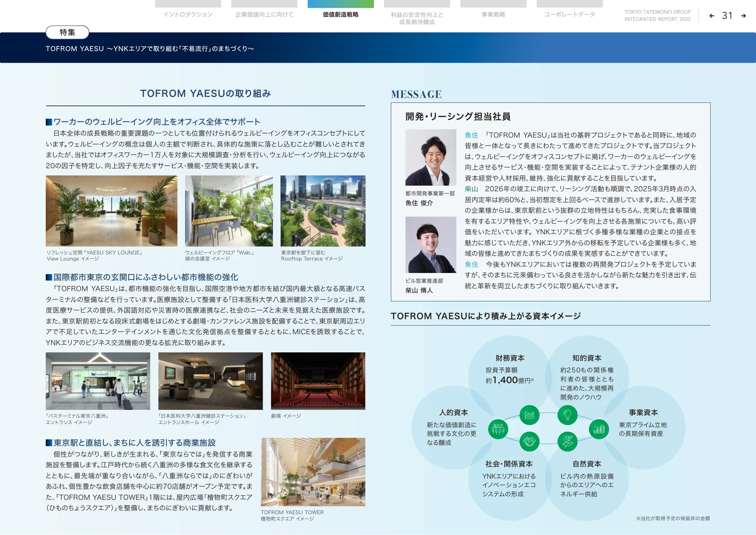Open the イントロダクション tab
The width and height of the screenshot is (756, 535).
coord(188,14)
